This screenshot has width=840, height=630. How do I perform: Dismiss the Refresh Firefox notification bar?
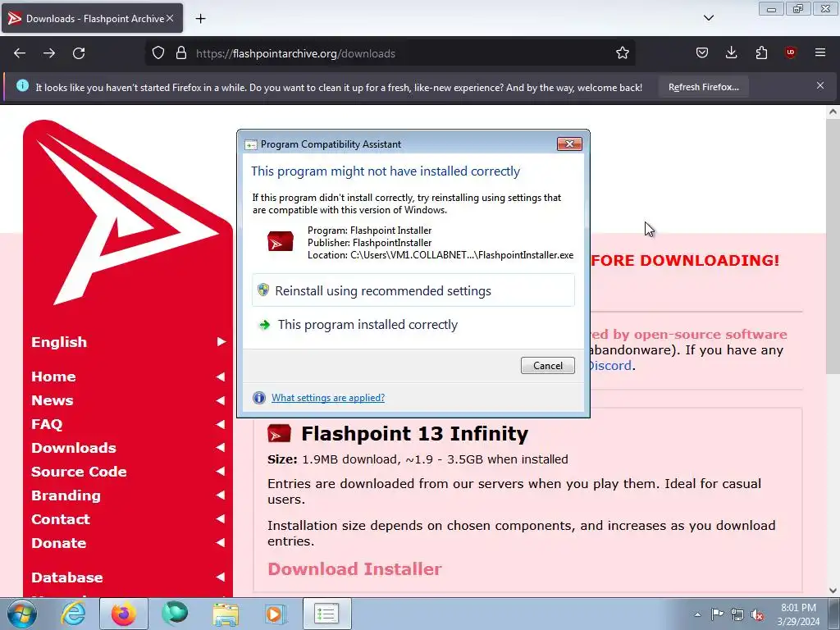[820, 85]
